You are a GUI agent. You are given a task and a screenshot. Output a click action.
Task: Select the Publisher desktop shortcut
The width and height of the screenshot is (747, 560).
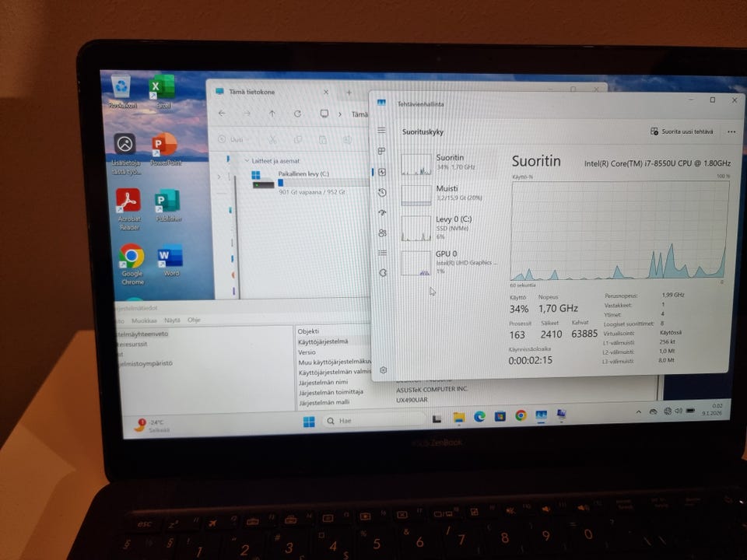click(x=168, y=205)
